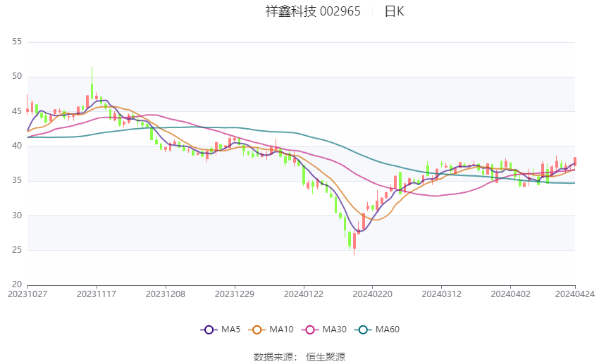Image resolution: width=599 pixels, height=364 pixels.
Task: Click the 20231027 start date label
Action: pyautogui.click(x=27, y=294)
